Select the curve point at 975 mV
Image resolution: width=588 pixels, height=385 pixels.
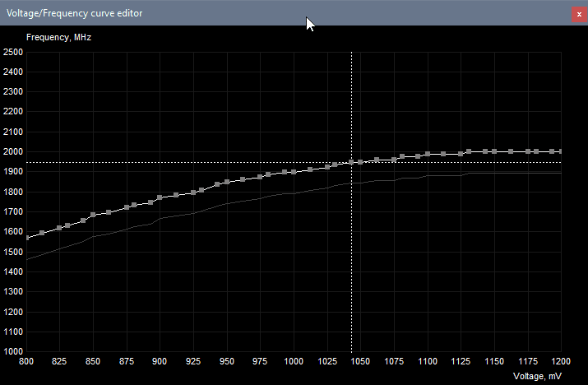(x=260, y=177)
